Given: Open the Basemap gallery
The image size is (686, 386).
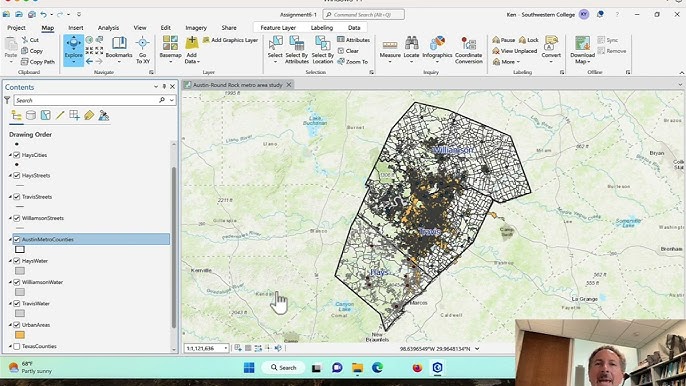Looking at the screenshot, I should pyautogui.click(x=170, y=49).
